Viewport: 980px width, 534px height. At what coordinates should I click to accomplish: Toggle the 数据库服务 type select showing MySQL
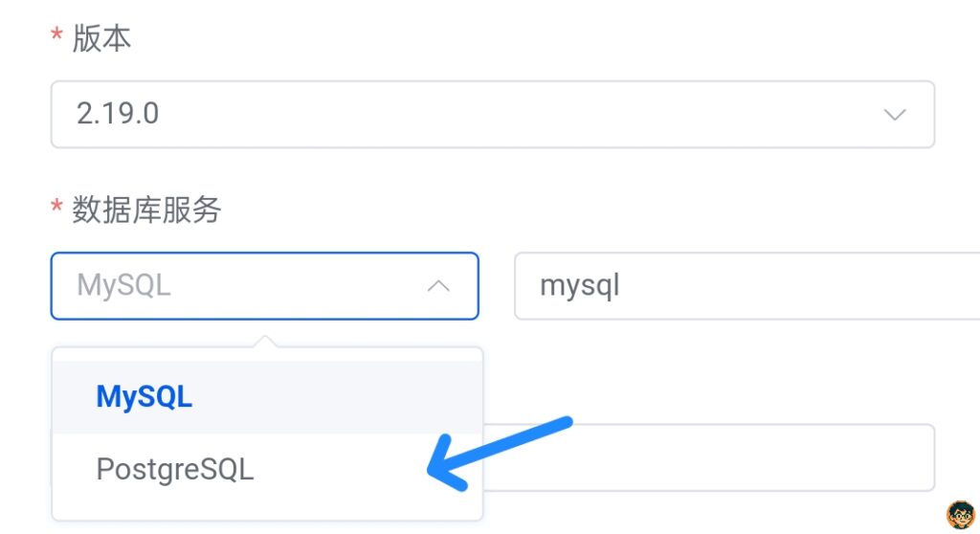click(265, 286)
